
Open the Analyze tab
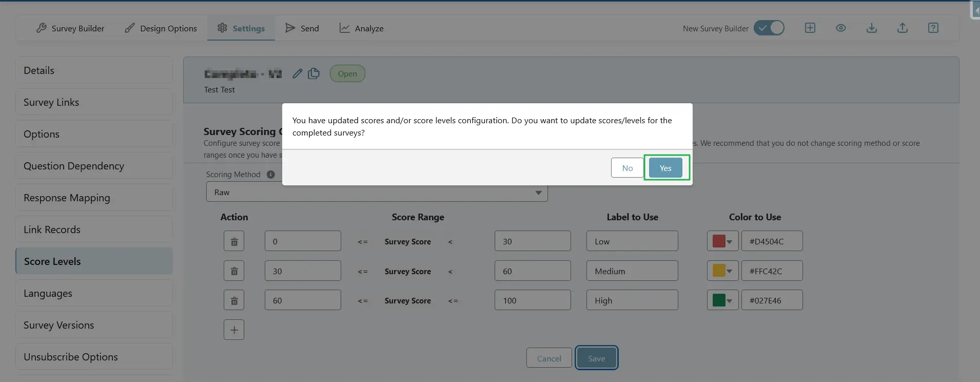coord(362,28)
